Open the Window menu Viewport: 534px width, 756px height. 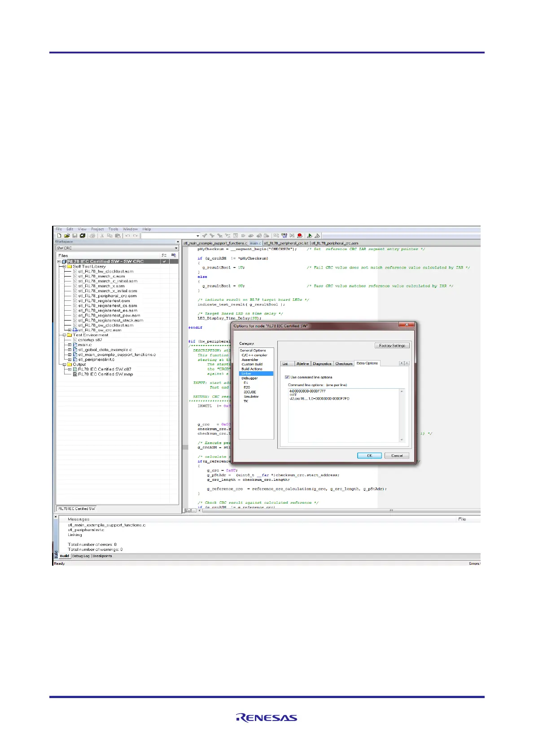click(x=131, y=229)
